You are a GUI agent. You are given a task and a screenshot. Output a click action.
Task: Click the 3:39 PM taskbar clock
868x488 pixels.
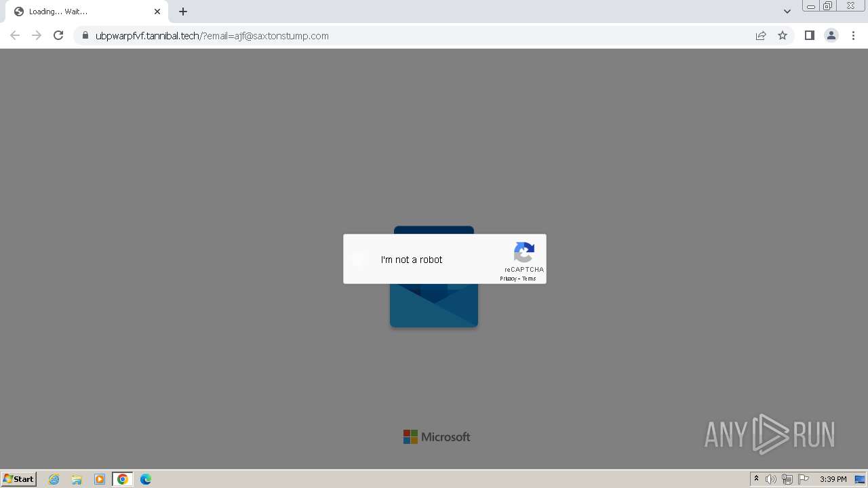pos(833,479)
